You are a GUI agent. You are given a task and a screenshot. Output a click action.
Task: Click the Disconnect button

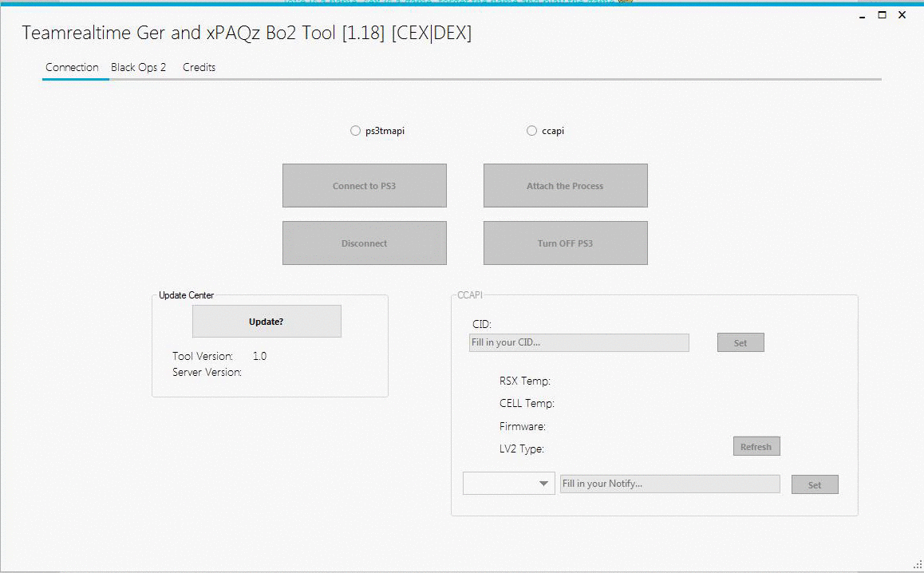click(364, 243)
